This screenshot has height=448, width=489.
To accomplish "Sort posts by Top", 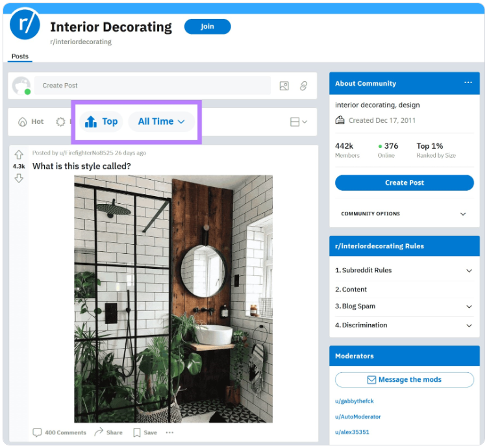I will tap(101, 121).
